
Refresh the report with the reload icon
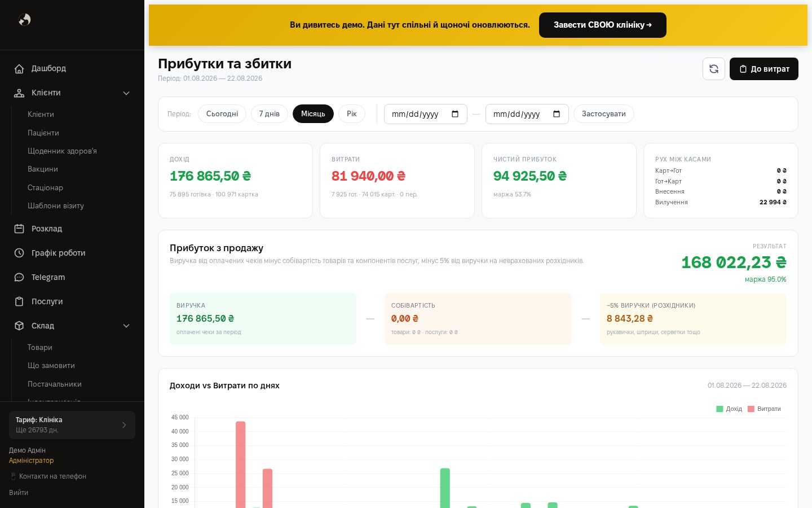tap(714, 69)
